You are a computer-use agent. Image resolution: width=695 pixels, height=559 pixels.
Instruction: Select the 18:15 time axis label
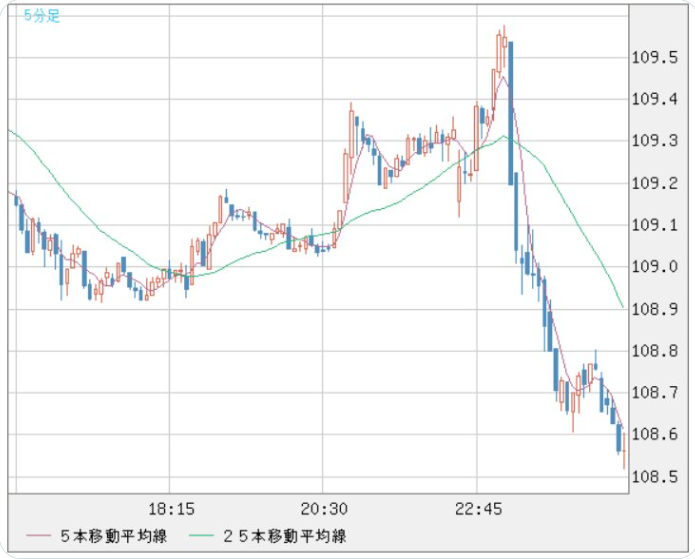[x=171, y=508]
